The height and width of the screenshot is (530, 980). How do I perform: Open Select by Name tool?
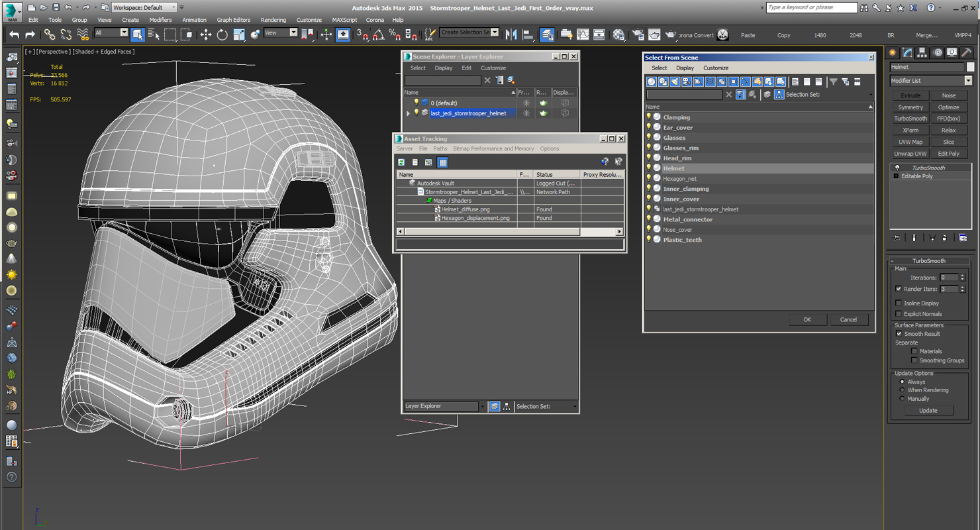click(x=153, y=34)
